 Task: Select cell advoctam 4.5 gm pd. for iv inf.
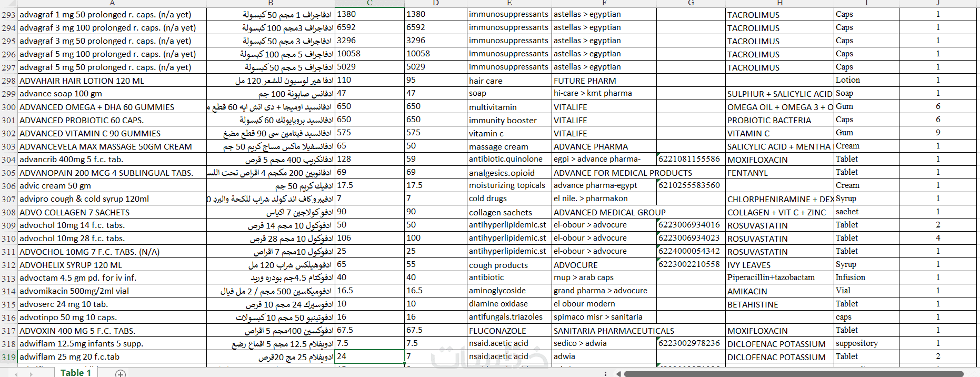point(112,278)
